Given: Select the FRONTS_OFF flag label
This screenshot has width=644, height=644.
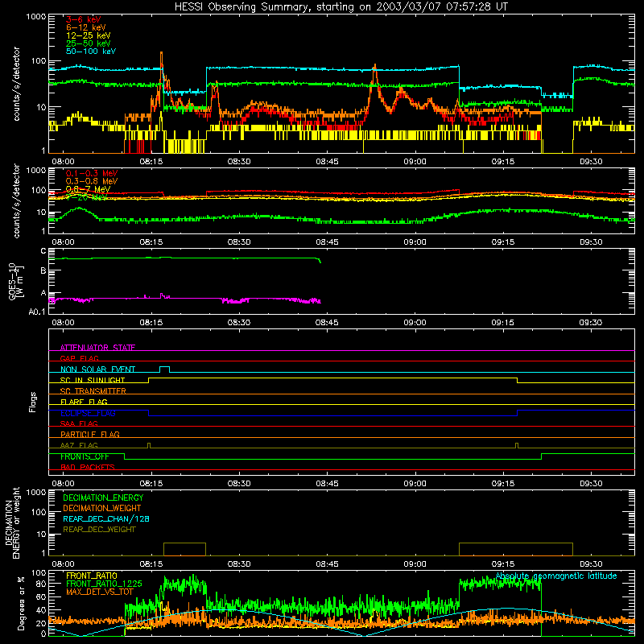Looking at the screenshot, I should click(x=85, y=456).
